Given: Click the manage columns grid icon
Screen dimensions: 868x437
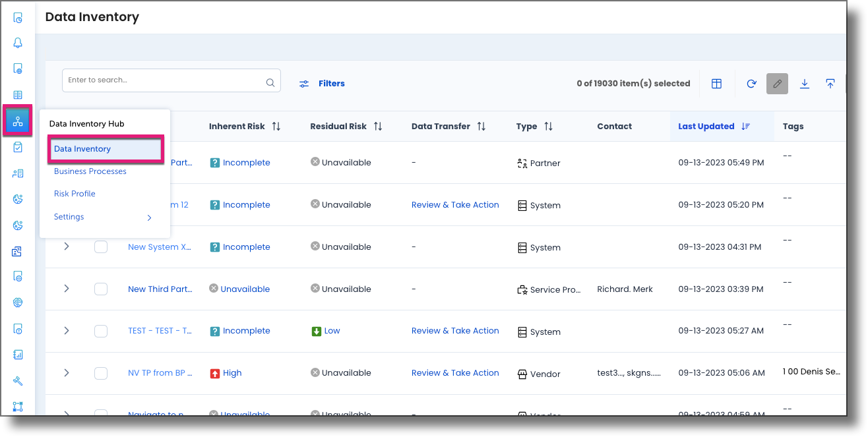Looking at the screenshot, I should click(x=716, y=84).
